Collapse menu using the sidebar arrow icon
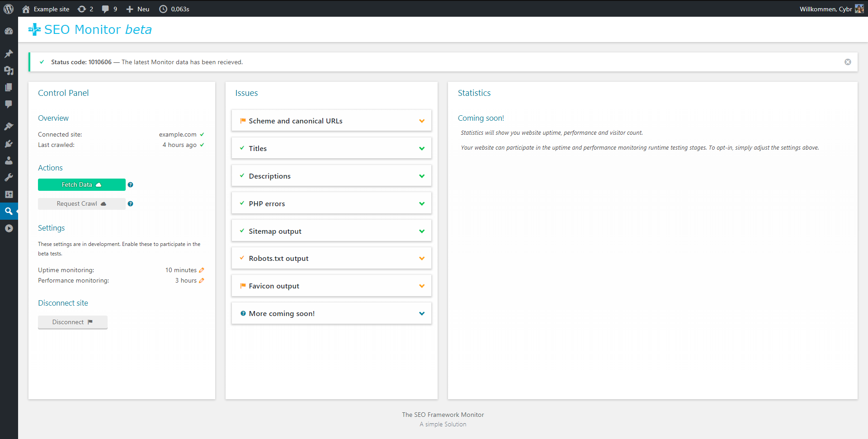 pyautogui.click(x=9, y=228)
